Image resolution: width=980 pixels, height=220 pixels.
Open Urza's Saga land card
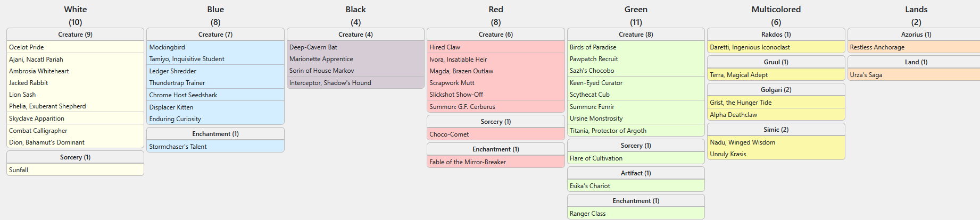[x=866, y=75]
